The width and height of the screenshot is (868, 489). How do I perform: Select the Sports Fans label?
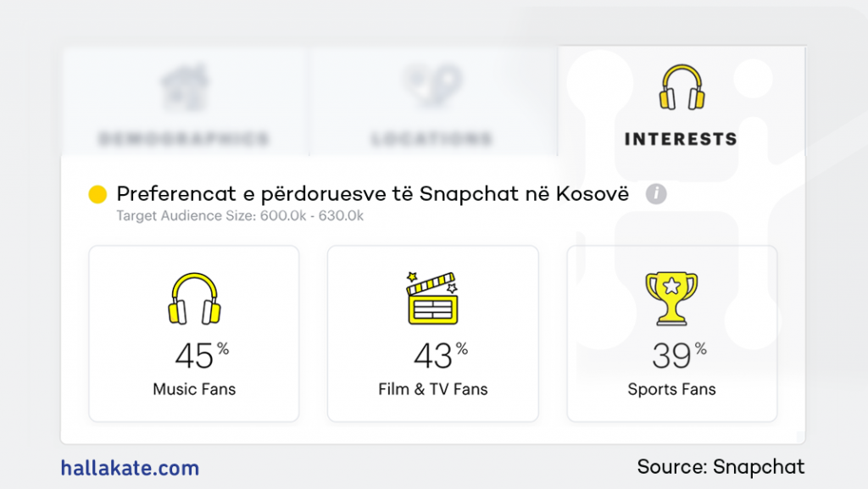pyautogui.click(x=671, y=390)
